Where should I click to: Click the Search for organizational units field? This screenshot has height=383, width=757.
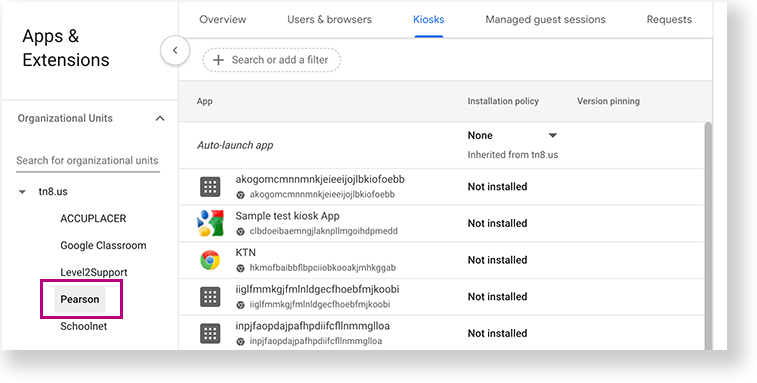[x=88, y=161]
